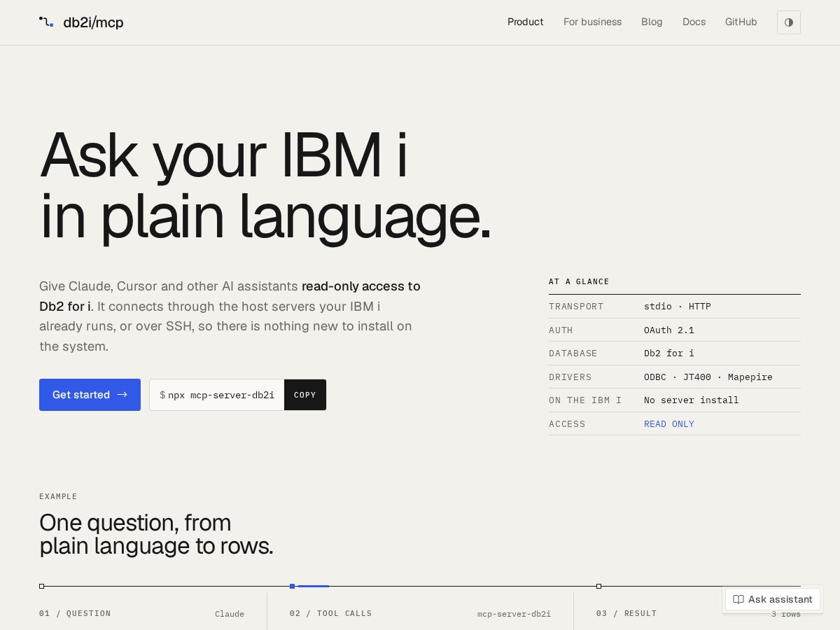
Task: Click the 'Db2 for i' database value
Action: pyautogui.click(x=669, y=353)
